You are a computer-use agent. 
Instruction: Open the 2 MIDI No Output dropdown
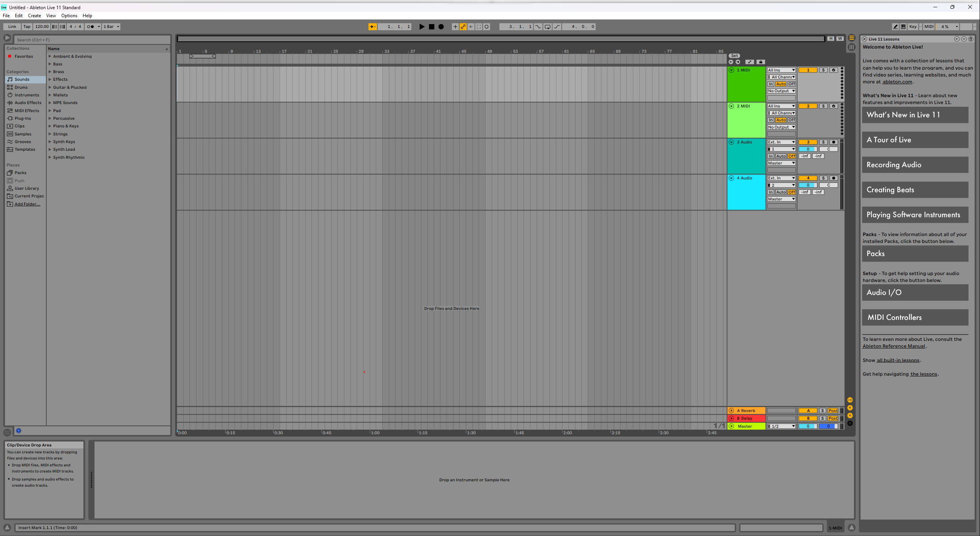(781, 127)
